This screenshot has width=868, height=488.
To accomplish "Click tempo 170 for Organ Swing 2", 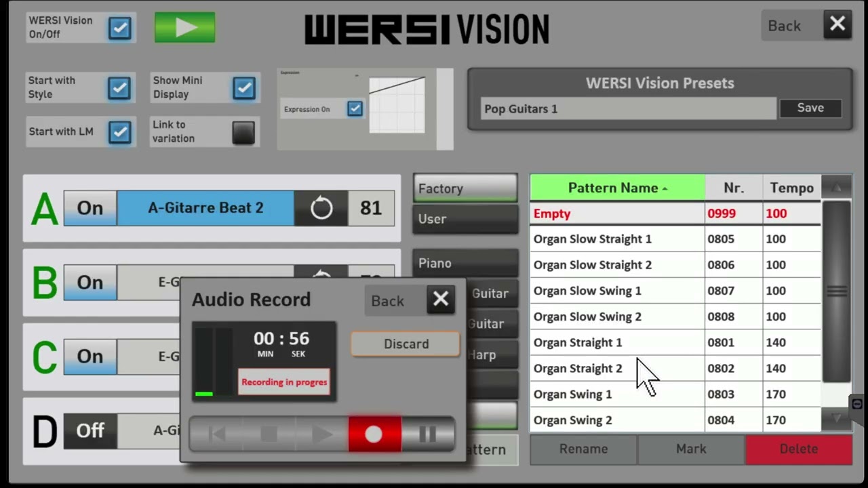I will coord(791,420).
